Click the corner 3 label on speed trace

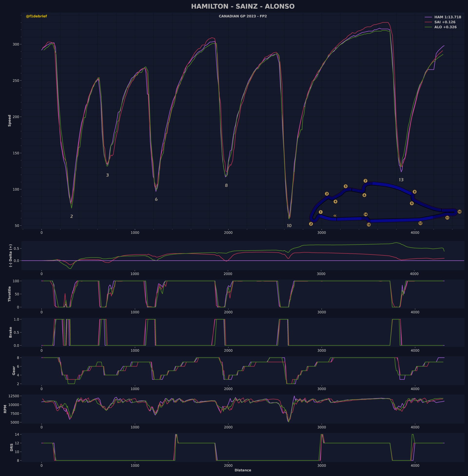tap(107, 175)
